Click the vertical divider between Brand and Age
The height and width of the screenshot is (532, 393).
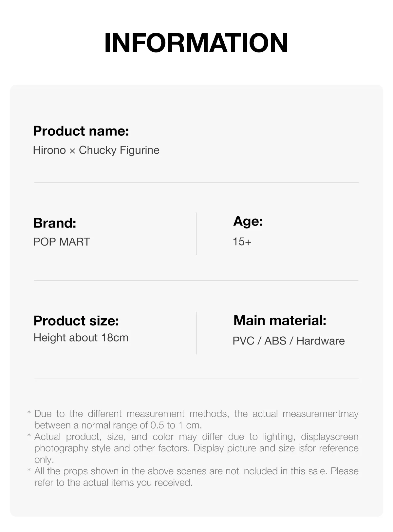tap(196, 233)
